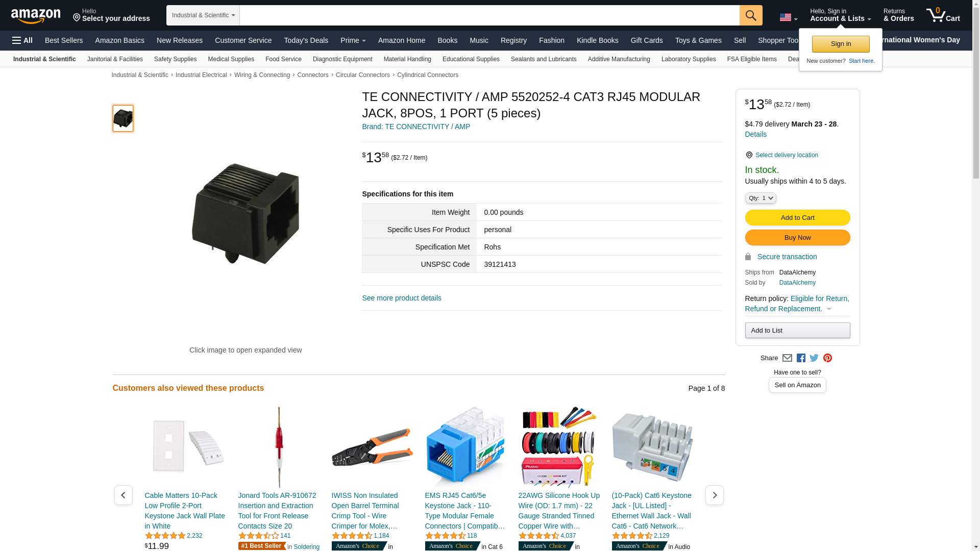Screen dimensions: 980x551
Task: Click the Amazon logo
Action: pos(36,16)
